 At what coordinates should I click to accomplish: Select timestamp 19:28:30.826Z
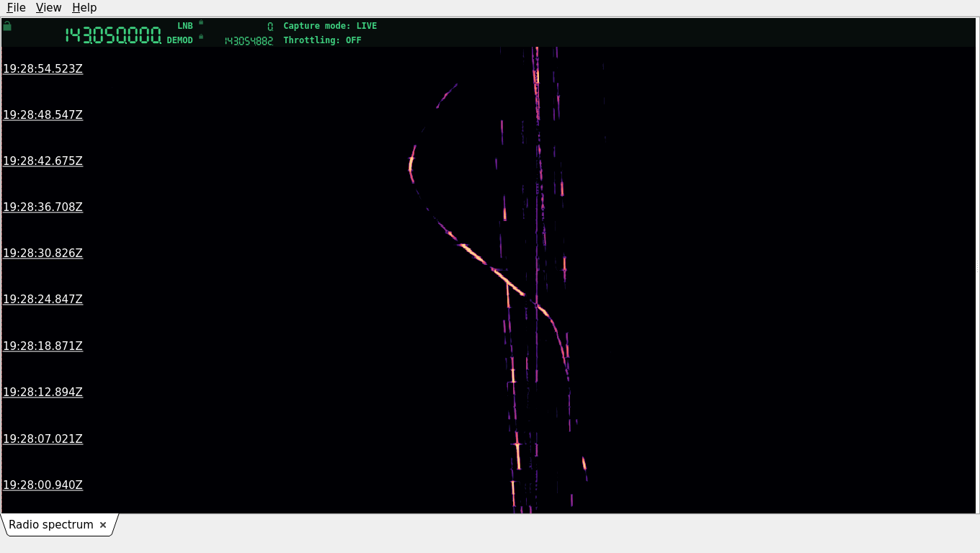click(43, 253)
